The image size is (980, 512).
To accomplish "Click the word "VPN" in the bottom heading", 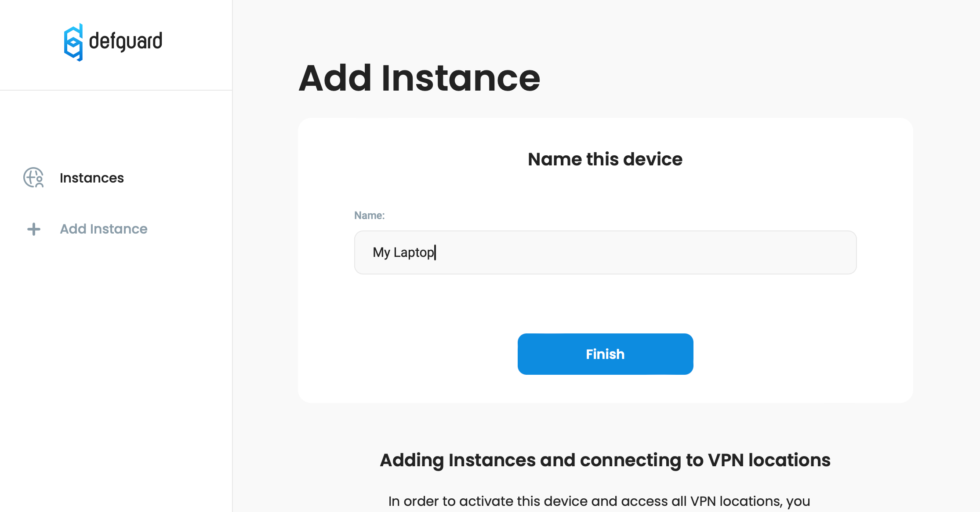I will (726, 460).
